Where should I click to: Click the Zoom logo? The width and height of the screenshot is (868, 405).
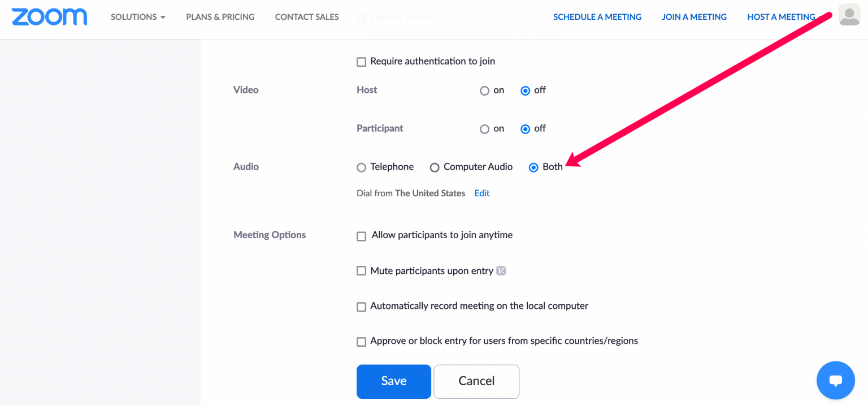(x=49, y=17)
